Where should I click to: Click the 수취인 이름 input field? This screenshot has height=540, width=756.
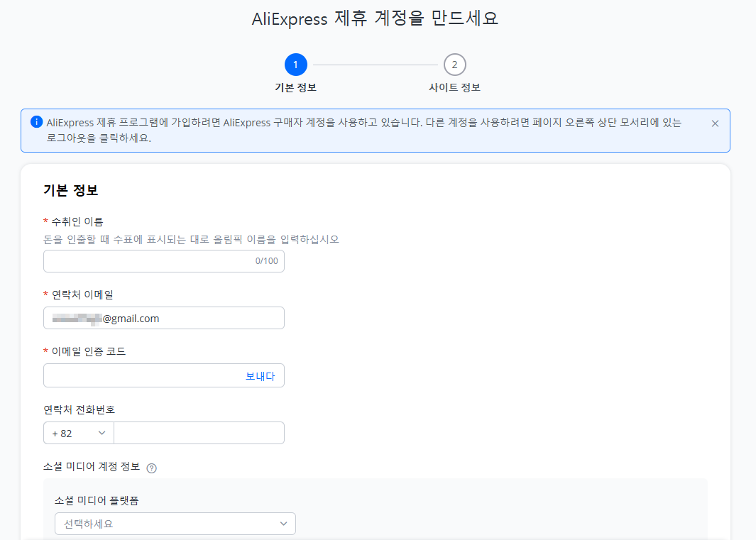point(142,260)
